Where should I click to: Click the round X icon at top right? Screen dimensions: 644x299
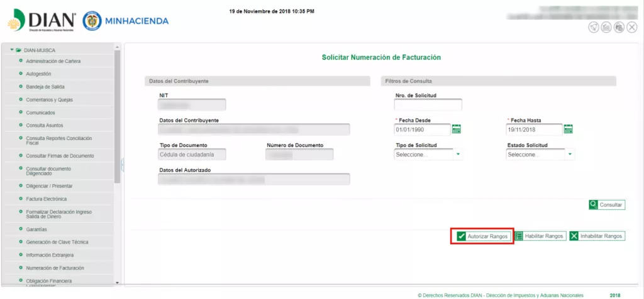[x=631, y=27]
